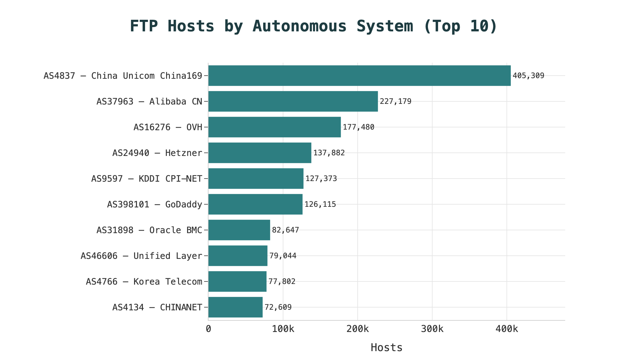Click the Unified Layer bar
This screenshot has height=364, width=628.
pos(238,256)
